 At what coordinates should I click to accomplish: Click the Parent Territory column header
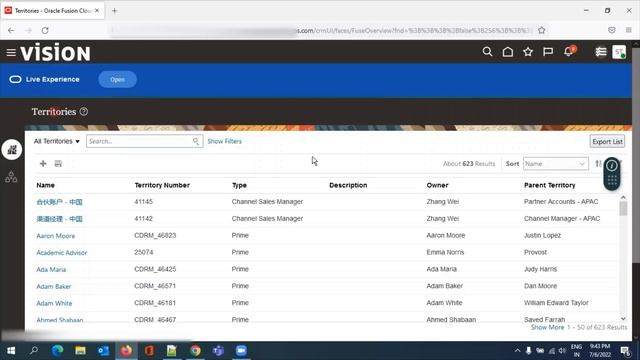(x=549, y=185)
